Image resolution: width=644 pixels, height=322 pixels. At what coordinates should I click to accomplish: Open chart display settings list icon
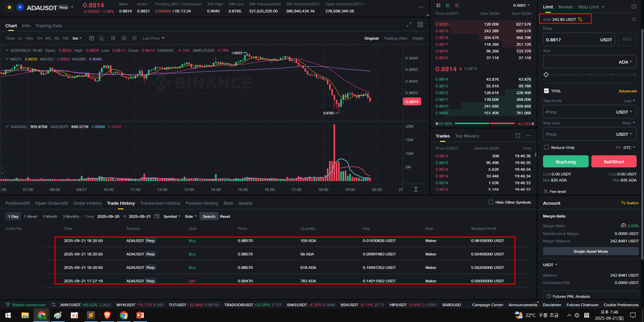click(124, 38)
